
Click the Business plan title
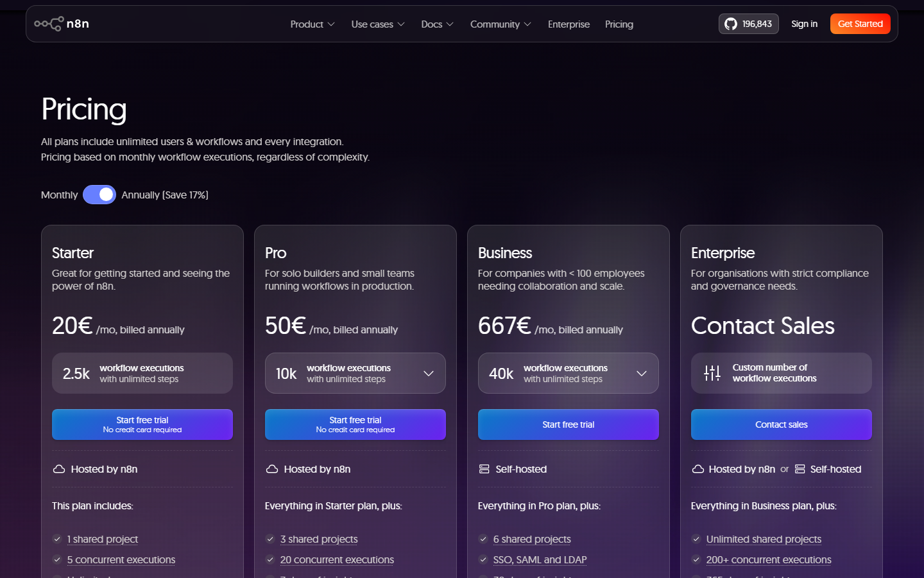[505, 253]
